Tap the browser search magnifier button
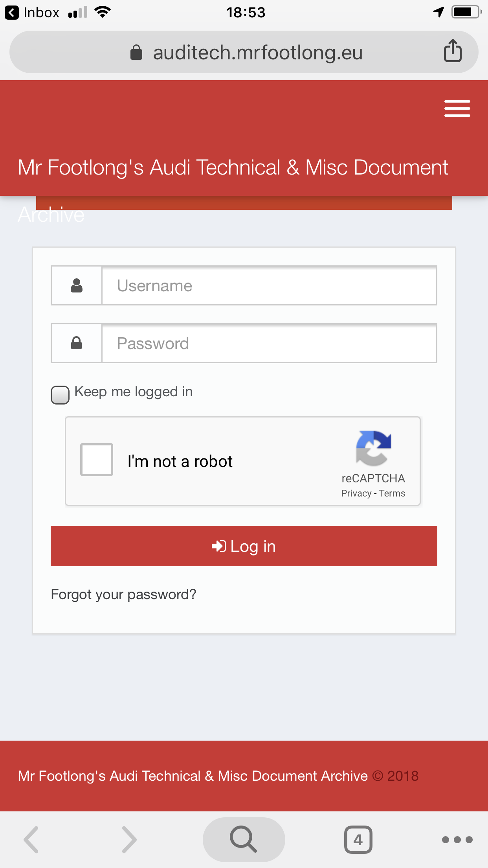This screenshot has height=868, width=488. coord(244,839)
